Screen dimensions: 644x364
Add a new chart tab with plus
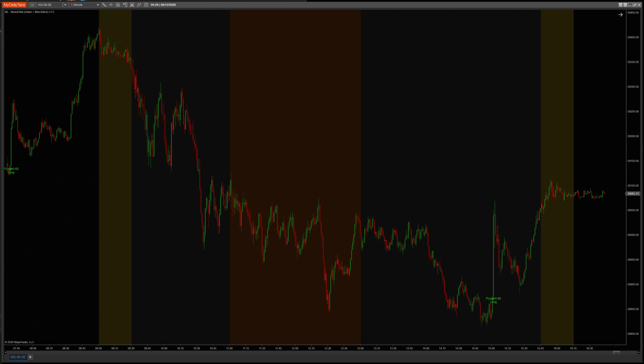pos(30,357)
